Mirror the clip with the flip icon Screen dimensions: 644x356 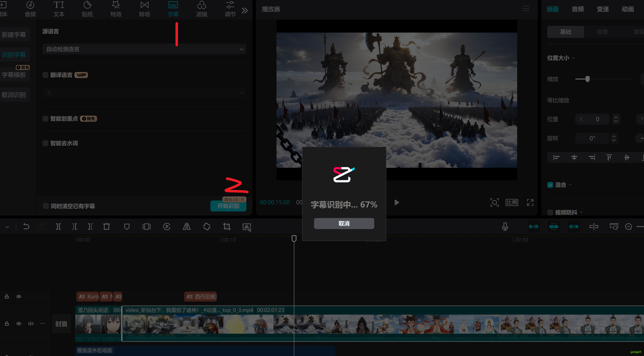[187, 227]
